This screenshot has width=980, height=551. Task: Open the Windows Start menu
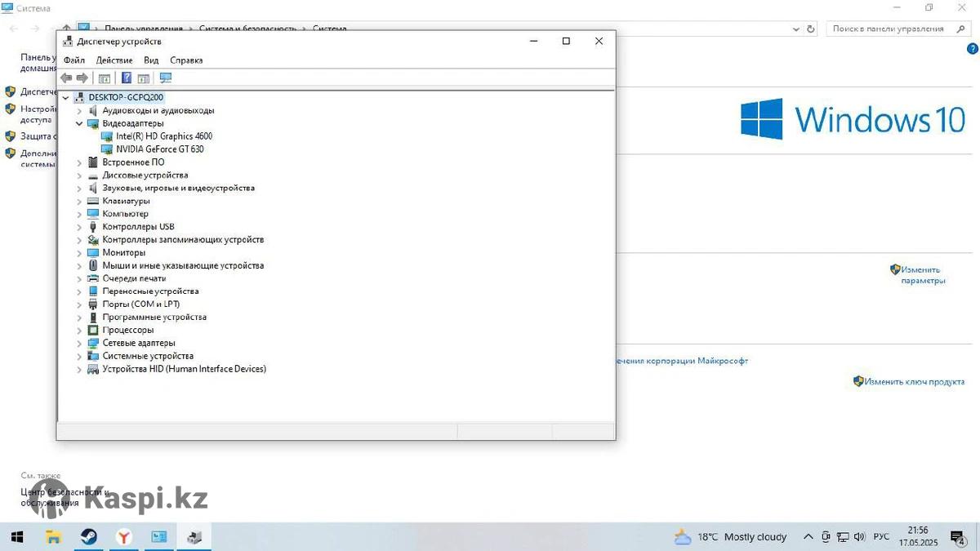coord(16,537)
